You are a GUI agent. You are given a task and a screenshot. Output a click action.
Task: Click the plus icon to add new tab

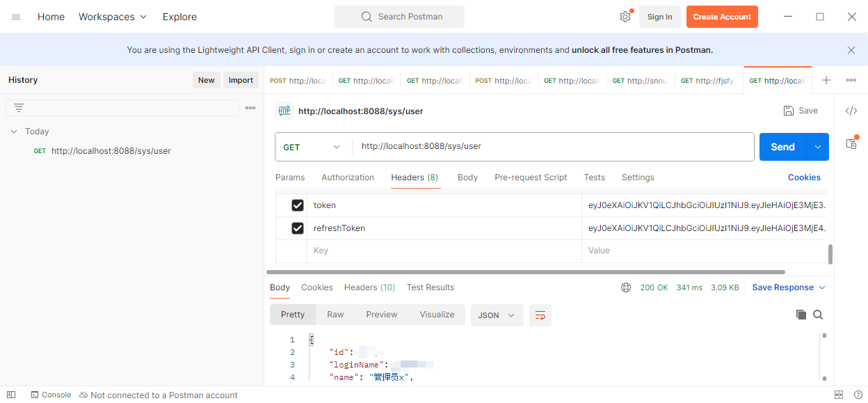tap(826, 80)
